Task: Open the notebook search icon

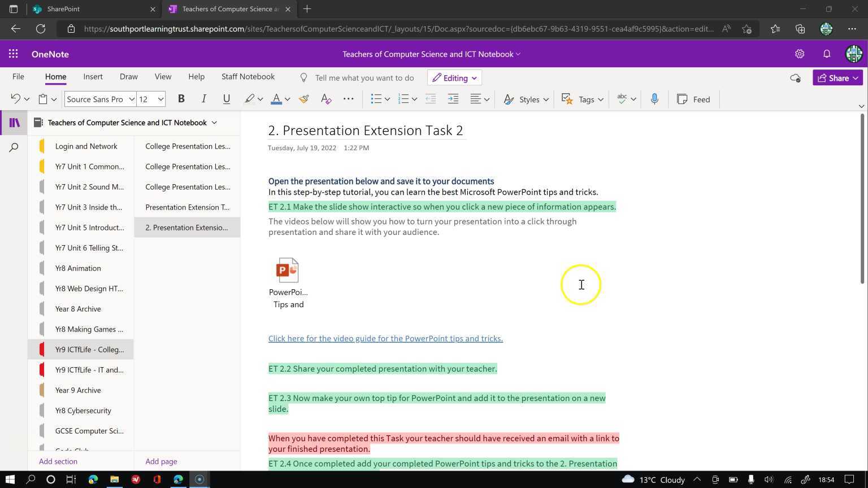Action: tap(14, 148)
